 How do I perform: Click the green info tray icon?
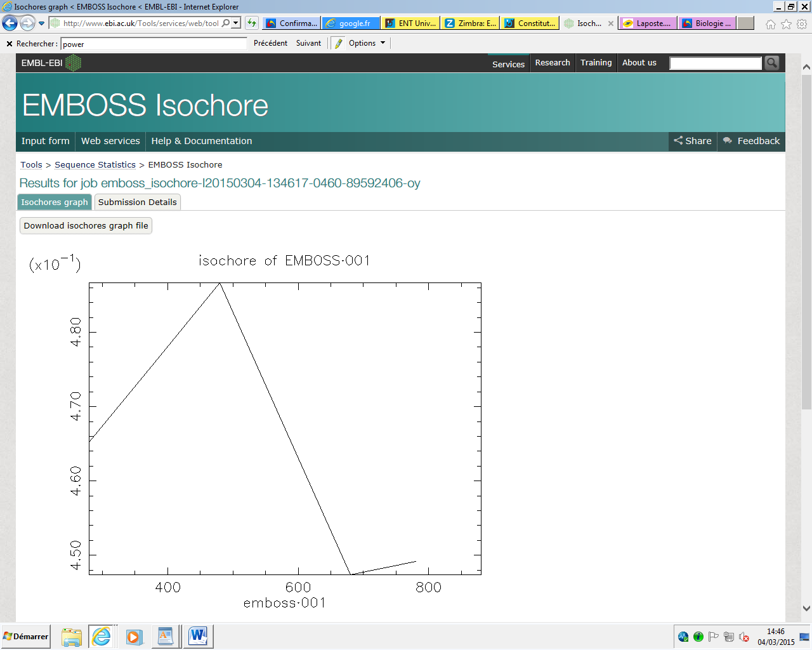coord(698,637)
